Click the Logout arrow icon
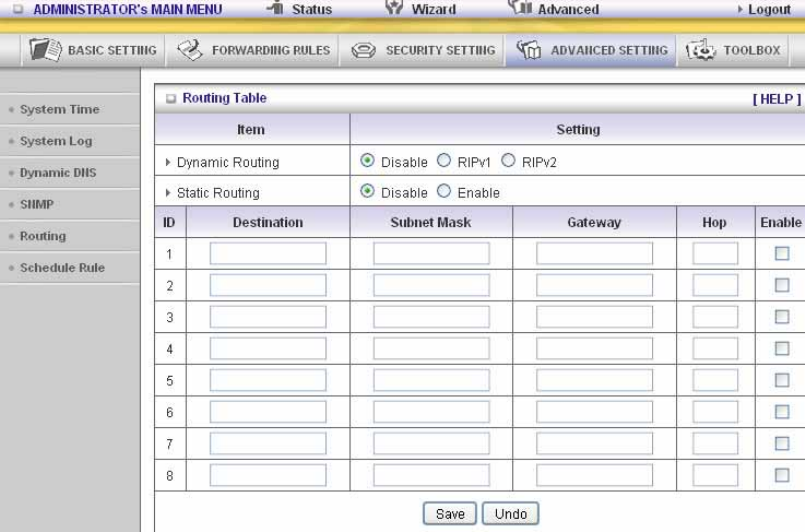 740,9
